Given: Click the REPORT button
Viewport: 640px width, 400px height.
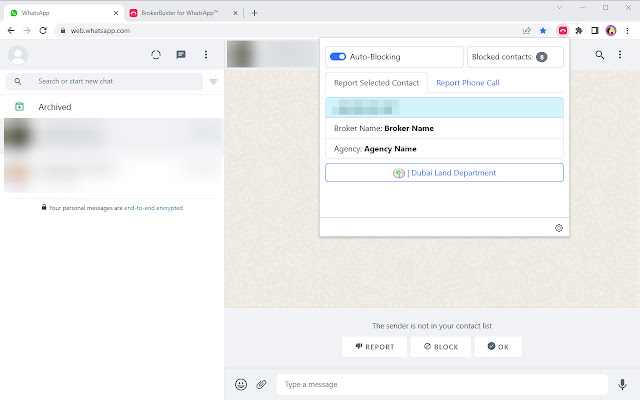Looking at the screenshot, I should tap(375, 347).
